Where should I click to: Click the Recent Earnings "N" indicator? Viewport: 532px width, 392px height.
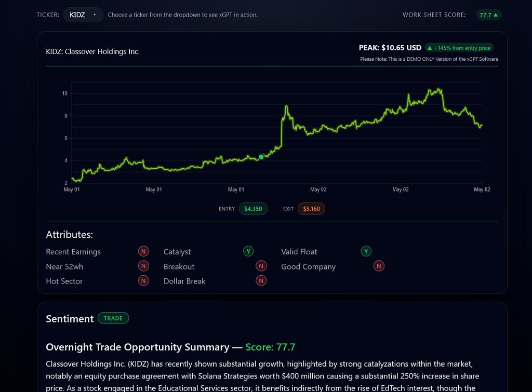point(143,251)
